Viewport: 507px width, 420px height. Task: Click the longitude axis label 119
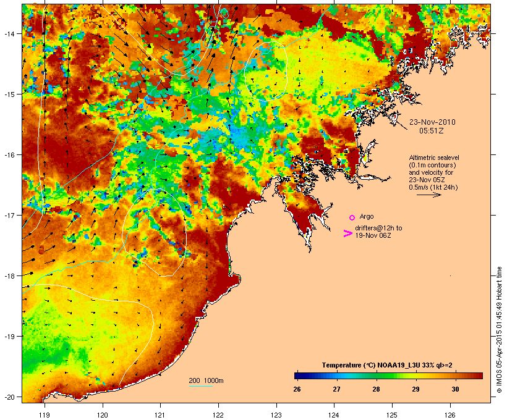[x=45, y=415]
